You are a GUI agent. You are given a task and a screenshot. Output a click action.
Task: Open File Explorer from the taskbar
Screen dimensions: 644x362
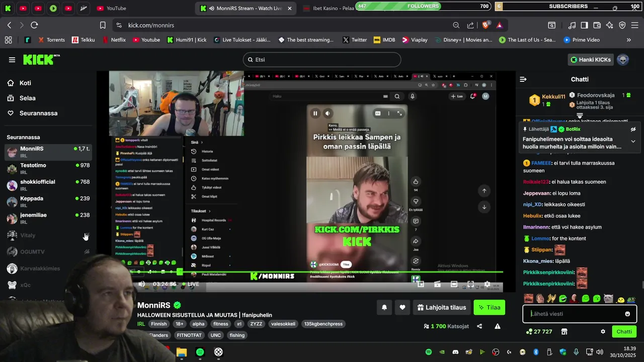tap(181, 352)
